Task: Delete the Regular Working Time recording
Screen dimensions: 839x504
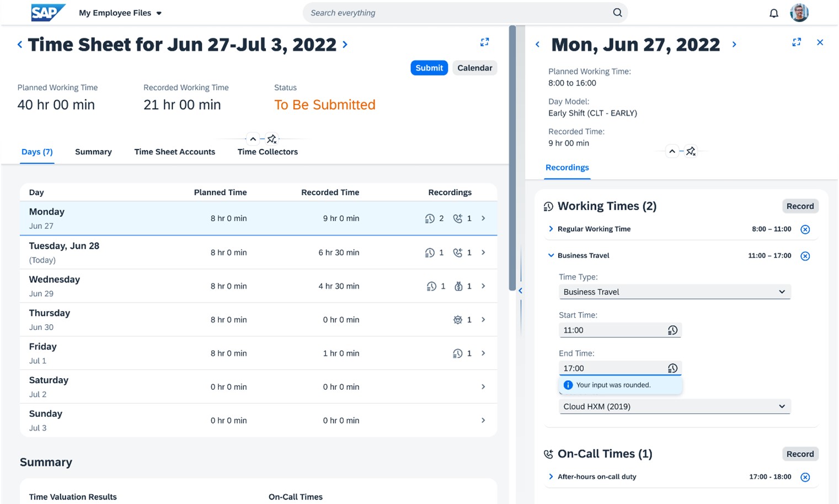Action: click(805, 229)
